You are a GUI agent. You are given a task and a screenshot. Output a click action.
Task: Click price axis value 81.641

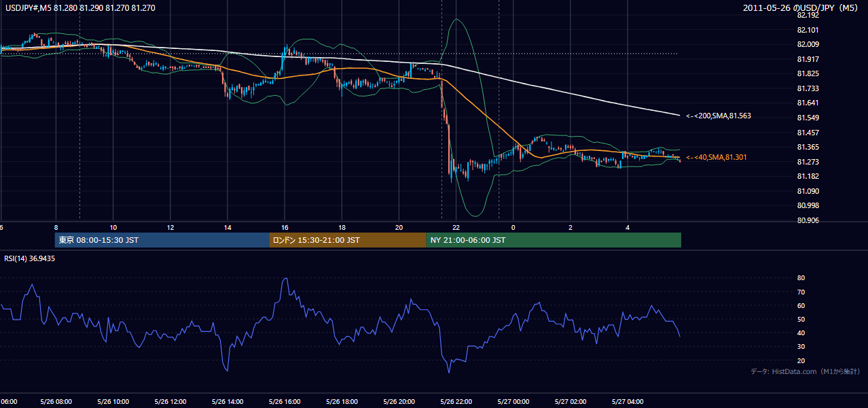(808, 103)
